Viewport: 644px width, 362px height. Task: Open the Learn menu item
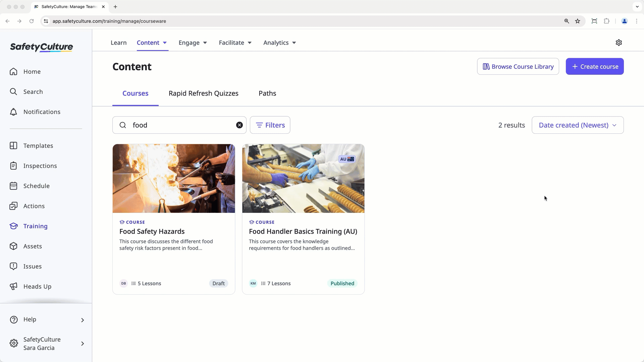(119, 43)
